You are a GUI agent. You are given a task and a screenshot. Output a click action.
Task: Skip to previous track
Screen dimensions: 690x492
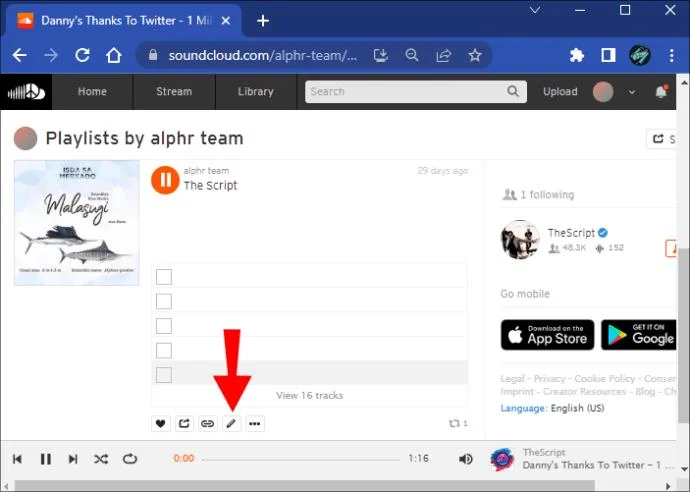click(18, 459)
